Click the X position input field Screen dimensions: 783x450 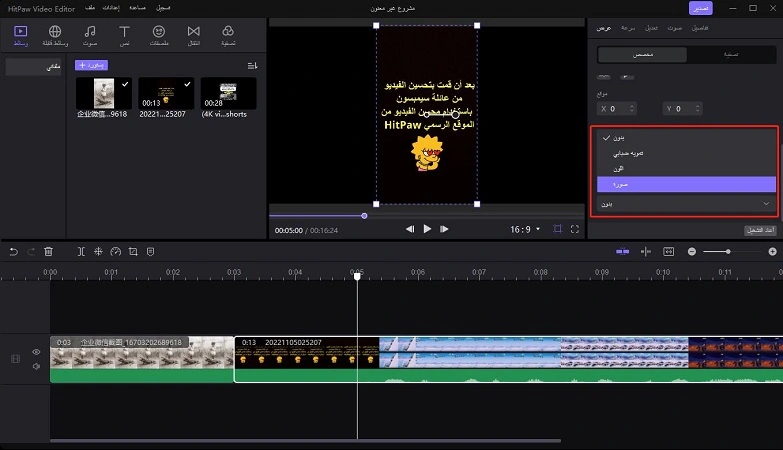coord(617,108)
